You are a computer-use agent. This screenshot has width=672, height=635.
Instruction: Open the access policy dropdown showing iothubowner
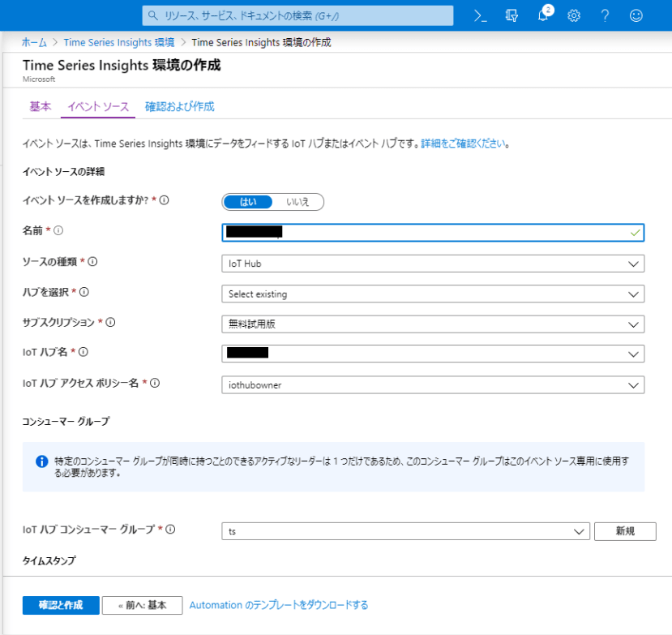433,385
